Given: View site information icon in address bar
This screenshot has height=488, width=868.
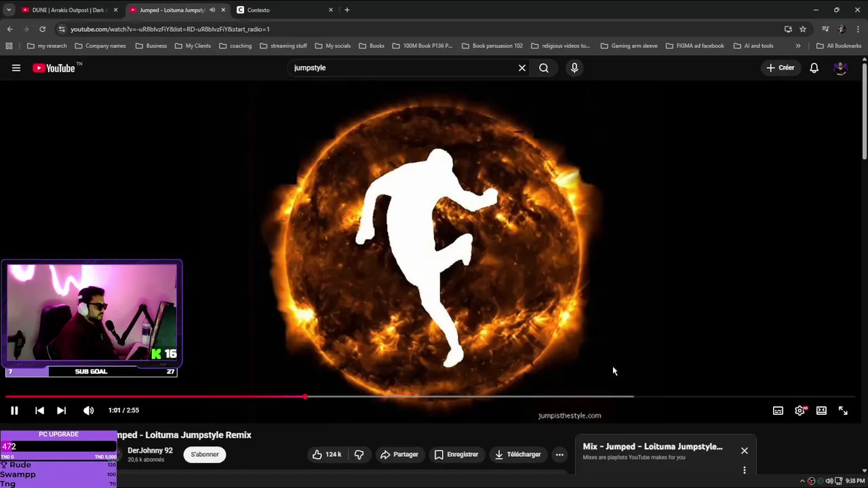Looking at the screenshot, I should [62, 29].
